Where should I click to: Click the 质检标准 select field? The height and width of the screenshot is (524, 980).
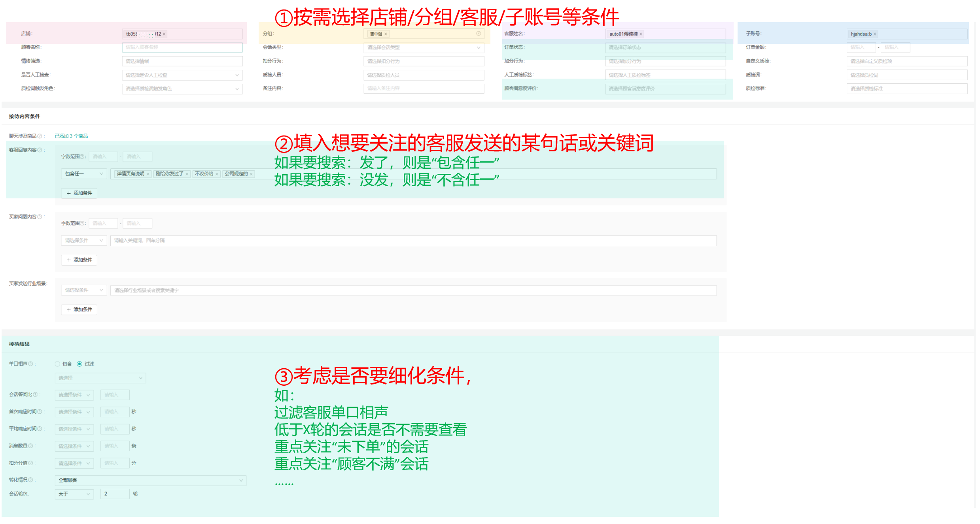tap(907, 89)
